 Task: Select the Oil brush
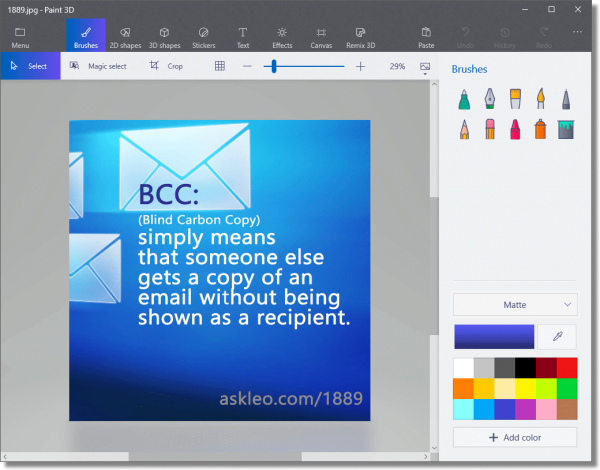[515, 99]
